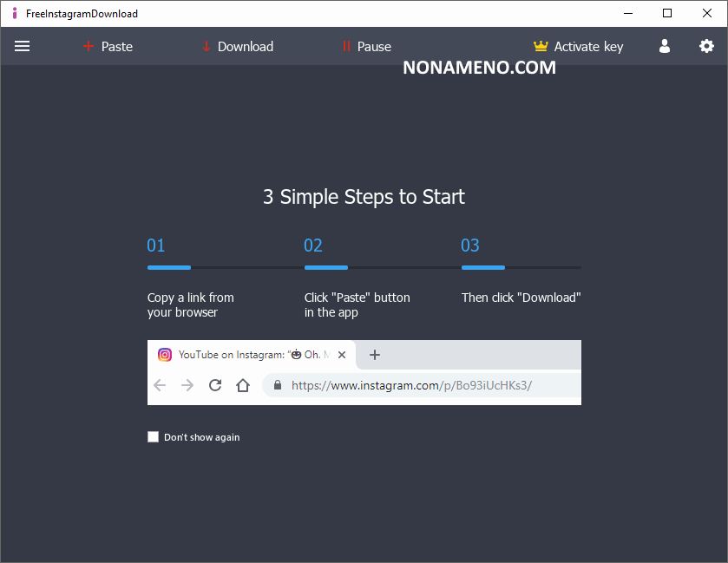The height and width of the screenshot is (563, 728).
Task: Click the Instagram favicon on the browser tab
Action: click(165, 355)
